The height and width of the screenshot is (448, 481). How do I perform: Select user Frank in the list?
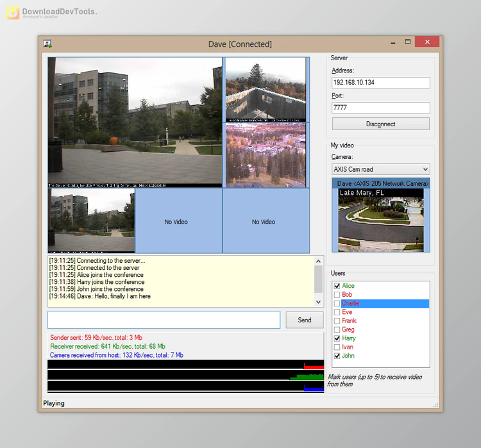pos(349,320)
